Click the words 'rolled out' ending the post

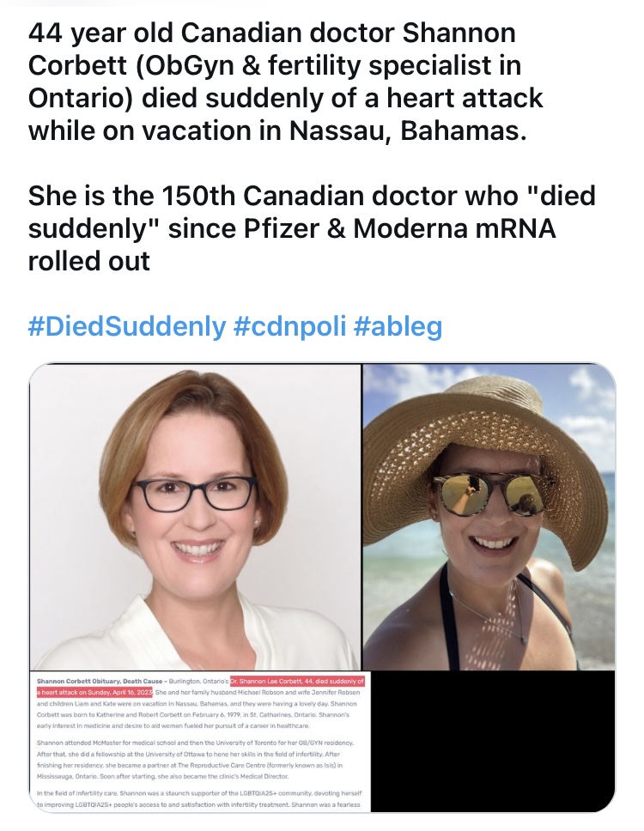[x=89, y=261]
